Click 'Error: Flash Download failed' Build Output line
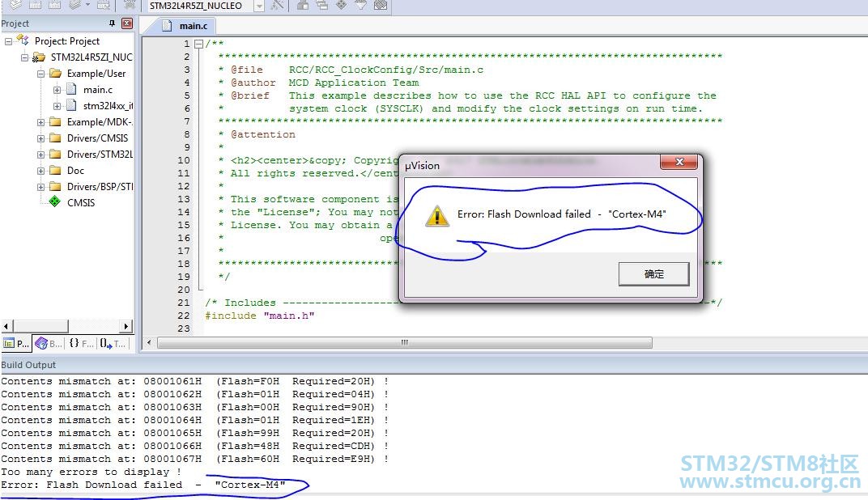The width and height of the screenshot is (868, 500). (143, 485)
